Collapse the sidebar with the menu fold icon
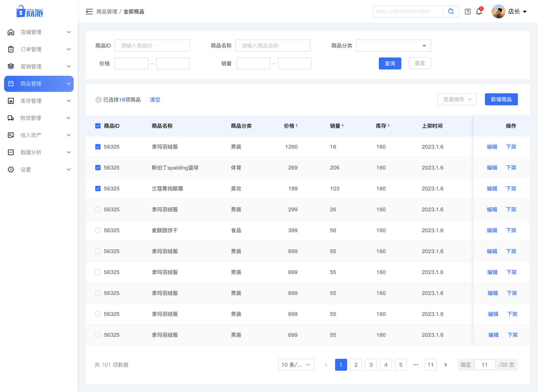The image size is (538, 392). pos(89,12)
